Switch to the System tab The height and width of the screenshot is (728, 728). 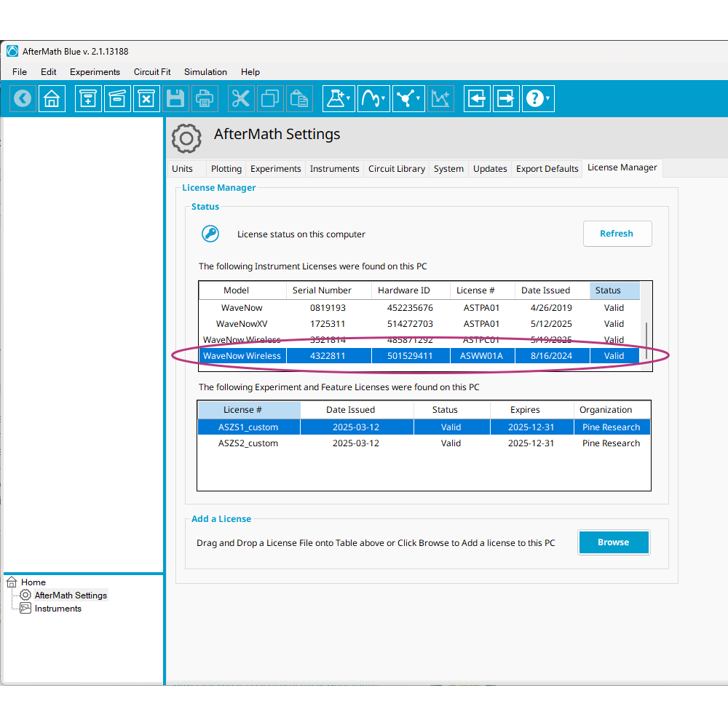tap(448, 169)
